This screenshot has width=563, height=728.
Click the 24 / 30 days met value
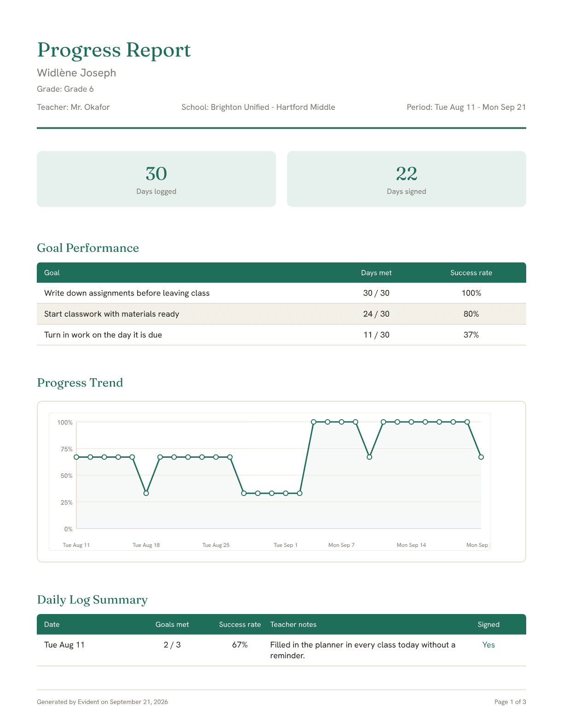pyautogui.click(x=376, y=314)
